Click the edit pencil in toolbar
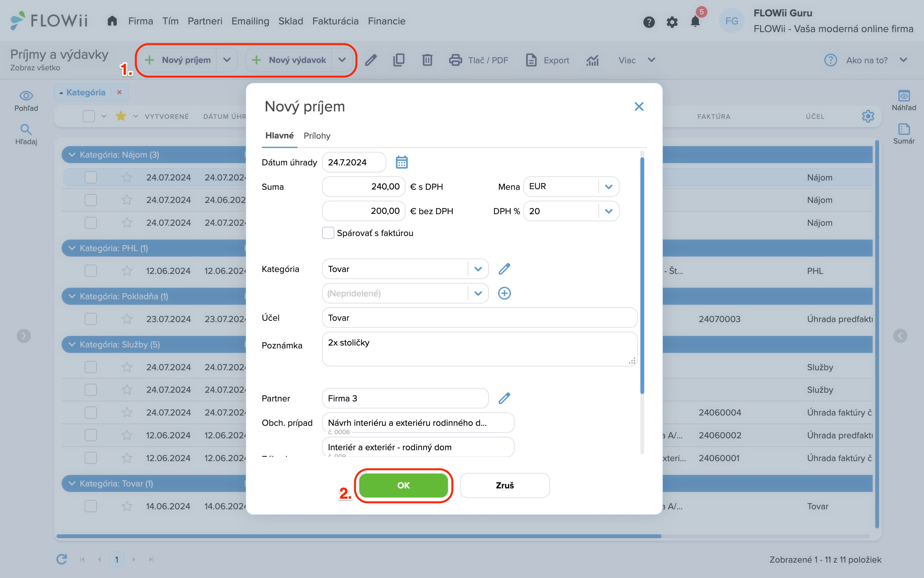This screenshot has height=578, width=924. tap(371, 60)
